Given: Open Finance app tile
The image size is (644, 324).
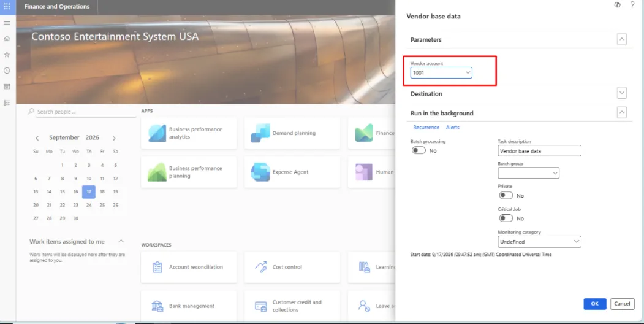Looking at the screenshot, I should click(x=372, y=133).
